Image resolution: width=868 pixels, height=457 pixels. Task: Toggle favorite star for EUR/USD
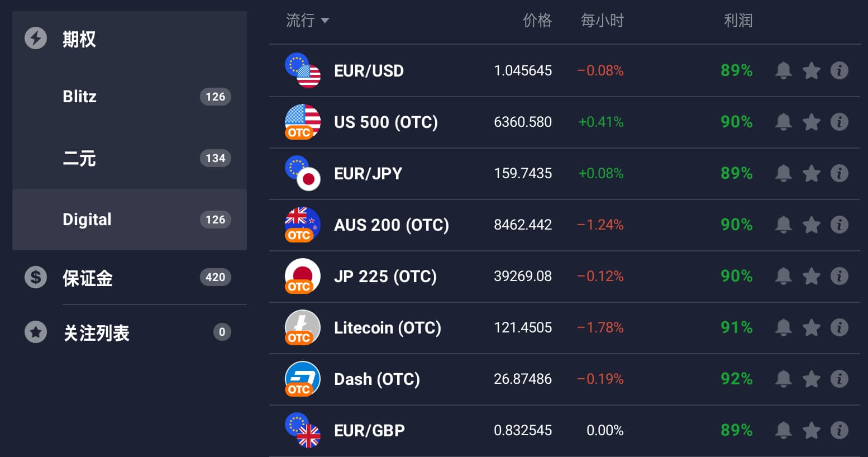point(811,70)
